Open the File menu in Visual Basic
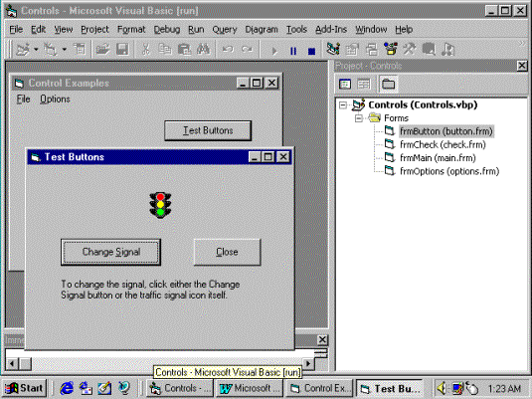The image size is (532, 399). tap(16, 30)
